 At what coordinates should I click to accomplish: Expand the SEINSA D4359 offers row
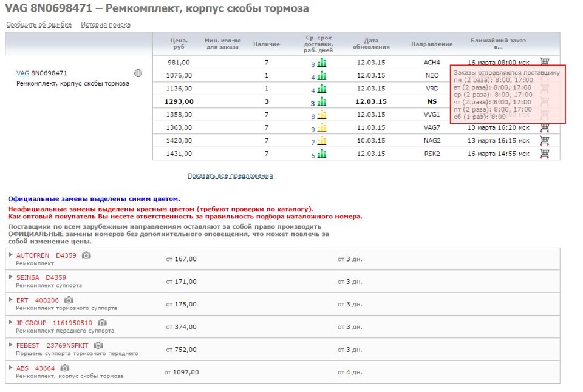point(10,277)
